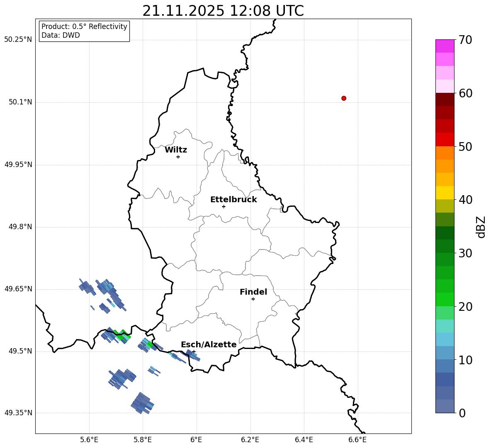Click the Findel station cross marker
This screenshot has height=448, width=491.
pos(253,299)
